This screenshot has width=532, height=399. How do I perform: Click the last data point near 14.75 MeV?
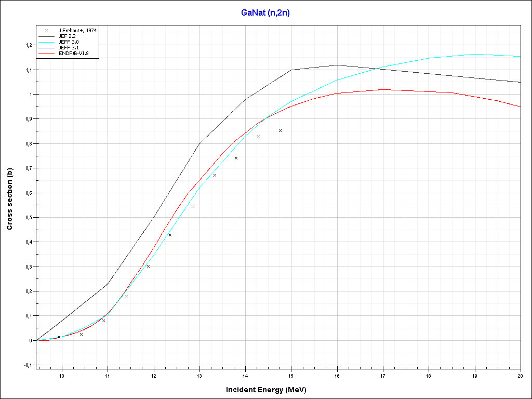click(x=280, y=131)
